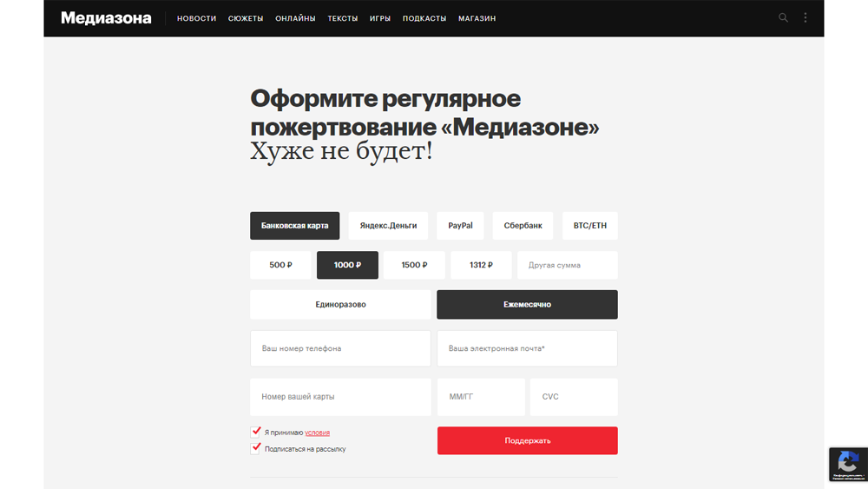This screenshot has width=868, height=489.
Task: Open Сюжеты in navigation
Action: click(246, 18)
